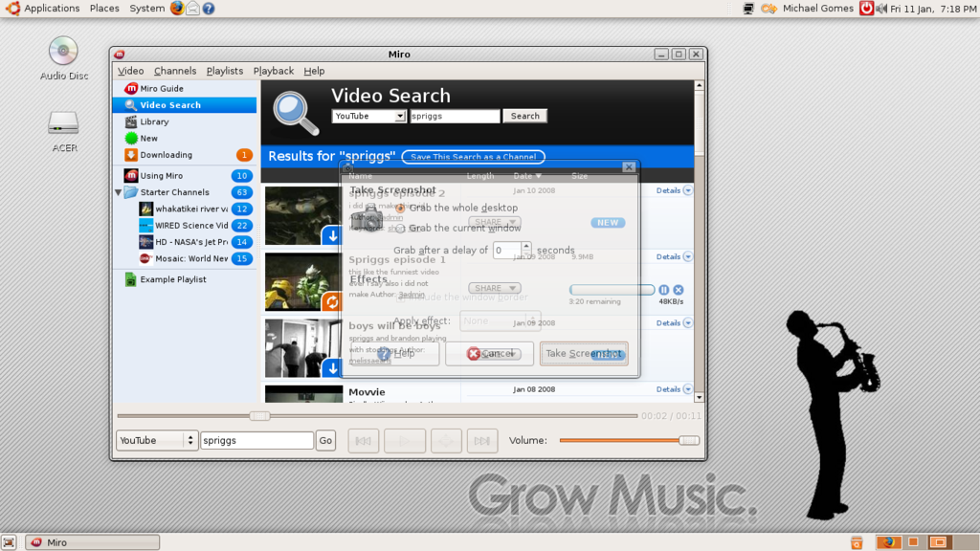980x551 pixels.
Task: Expand Details for boys will be boys
Action: (674, 323)
